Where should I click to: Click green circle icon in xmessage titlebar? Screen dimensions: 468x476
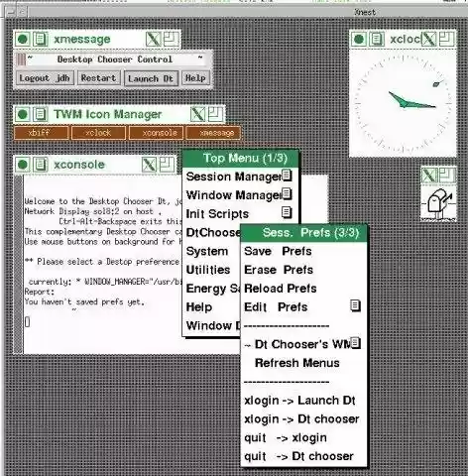(x=23, y=40)
